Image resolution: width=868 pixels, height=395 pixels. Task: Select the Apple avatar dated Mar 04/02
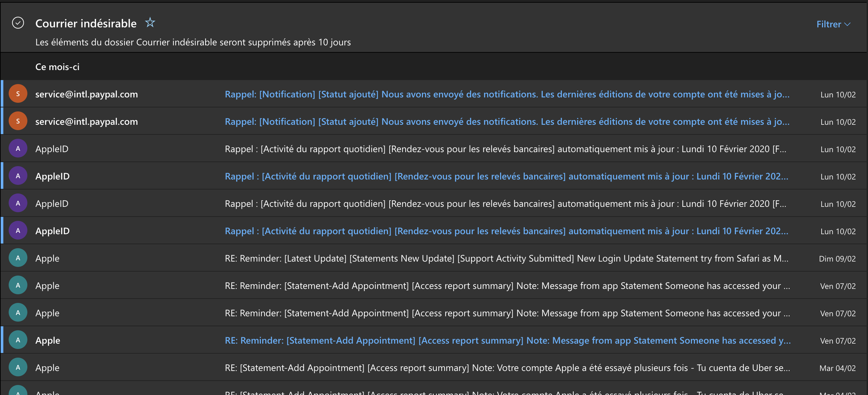[x=18, y=367]
